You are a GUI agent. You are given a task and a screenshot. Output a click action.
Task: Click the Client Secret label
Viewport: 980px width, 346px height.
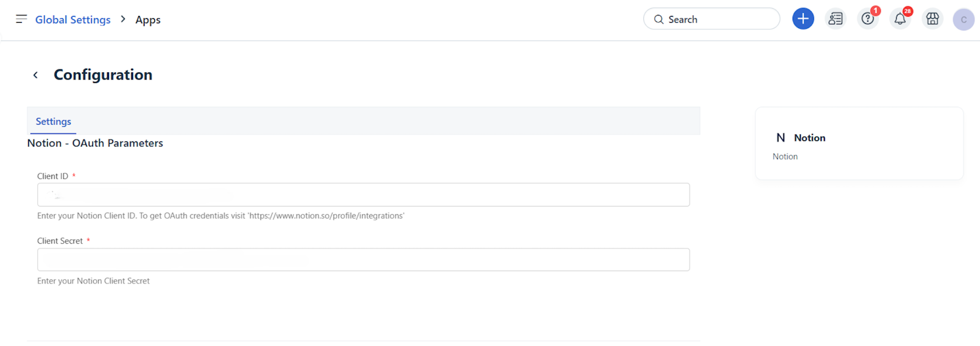click(60, 241)
